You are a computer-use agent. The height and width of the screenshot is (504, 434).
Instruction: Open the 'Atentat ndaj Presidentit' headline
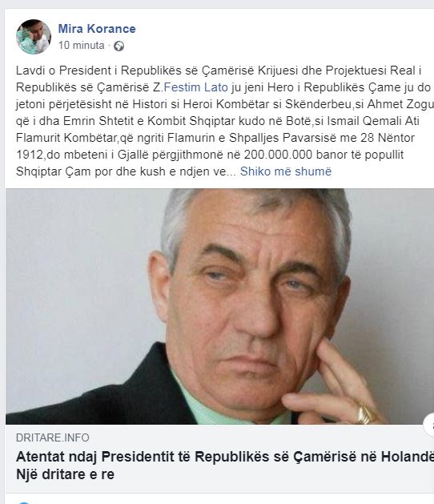click(x=225, y=457)
